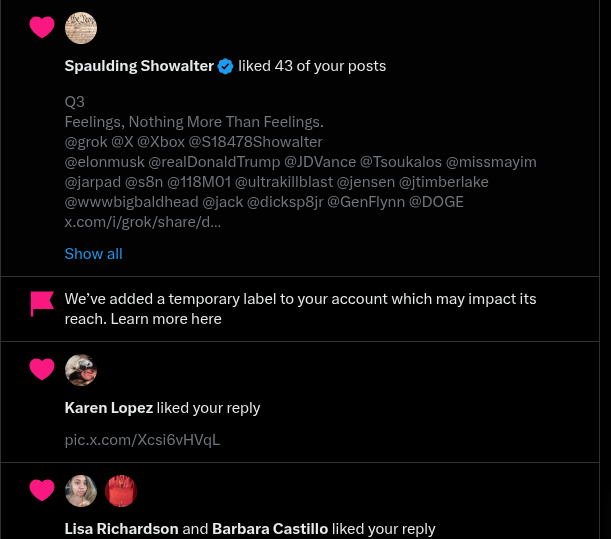Expand post text with Show all

(x=93, y=254)
